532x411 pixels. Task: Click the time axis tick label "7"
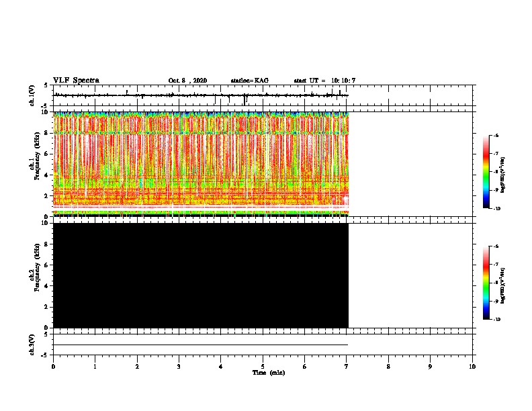pyautogui.click(x=347, y=366)
